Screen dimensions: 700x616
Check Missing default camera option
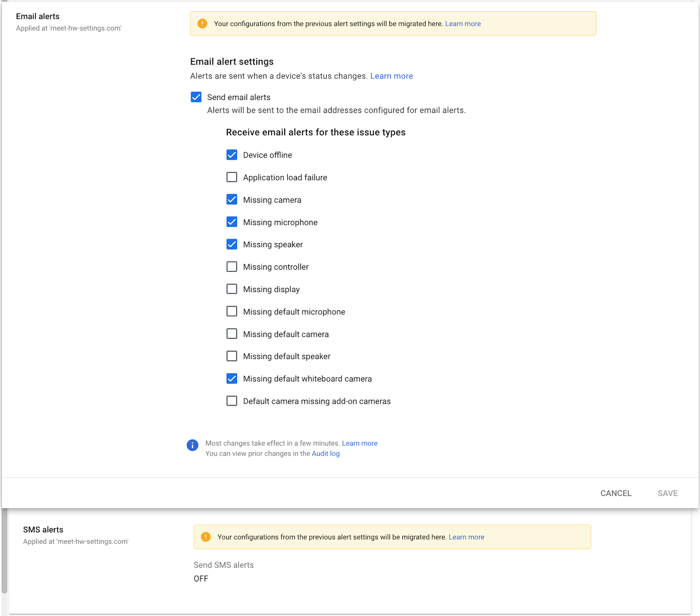[232, 334]
